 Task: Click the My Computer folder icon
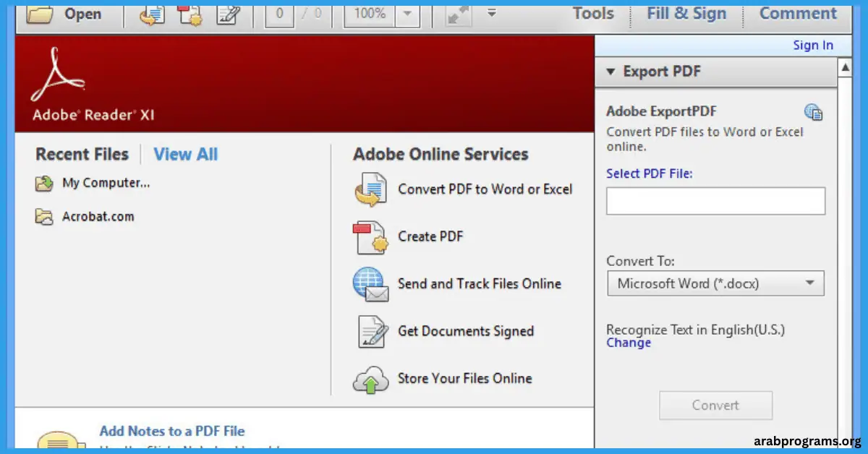click(44, 184)
